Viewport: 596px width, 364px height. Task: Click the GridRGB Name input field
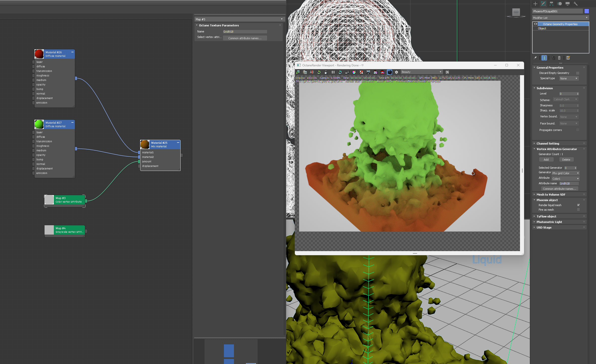click(x=245, y=32)
